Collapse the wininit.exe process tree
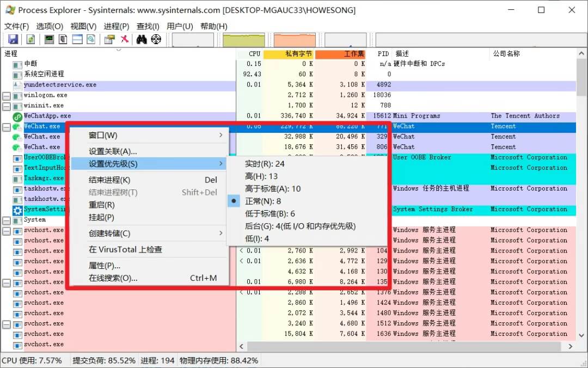The height and width of the screenshot is (368, 588). [7, 106]
